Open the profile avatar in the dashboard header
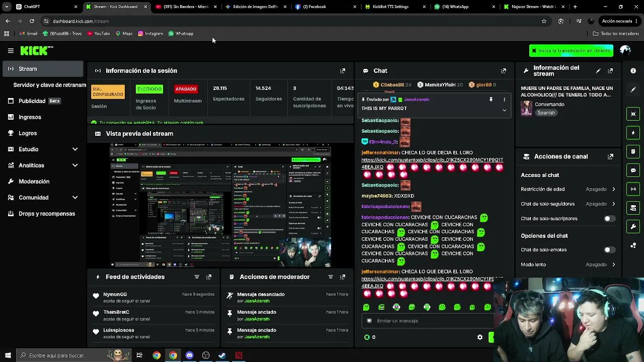 [x=625, y=50]
